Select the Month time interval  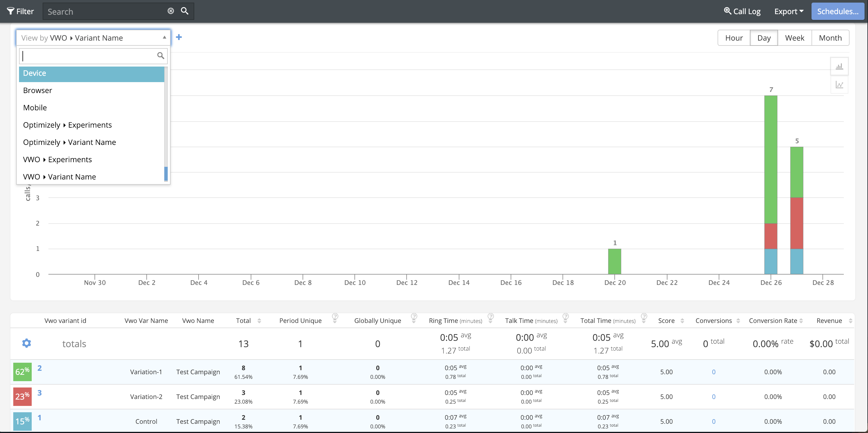tap(830, 38)
